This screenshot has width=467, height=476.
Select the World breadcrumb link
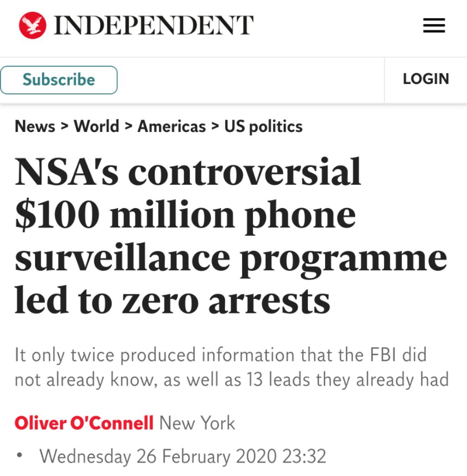(96, 126)
